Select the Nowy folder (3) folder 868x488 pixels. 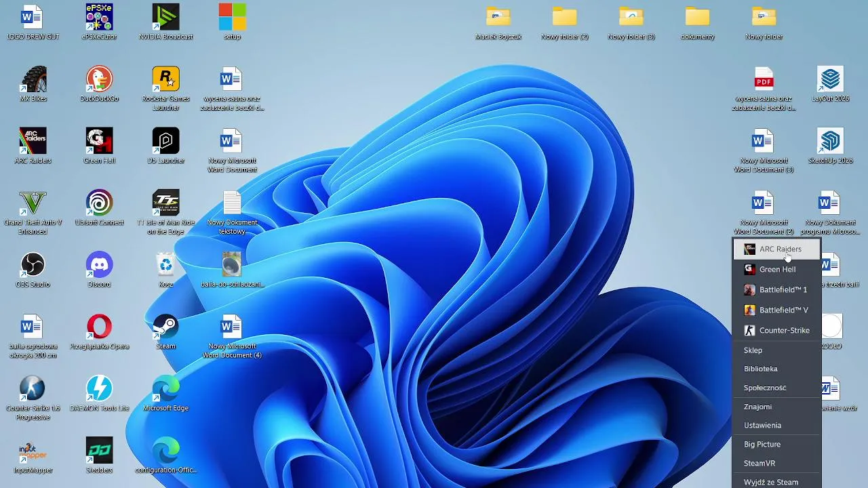point(631,22)
